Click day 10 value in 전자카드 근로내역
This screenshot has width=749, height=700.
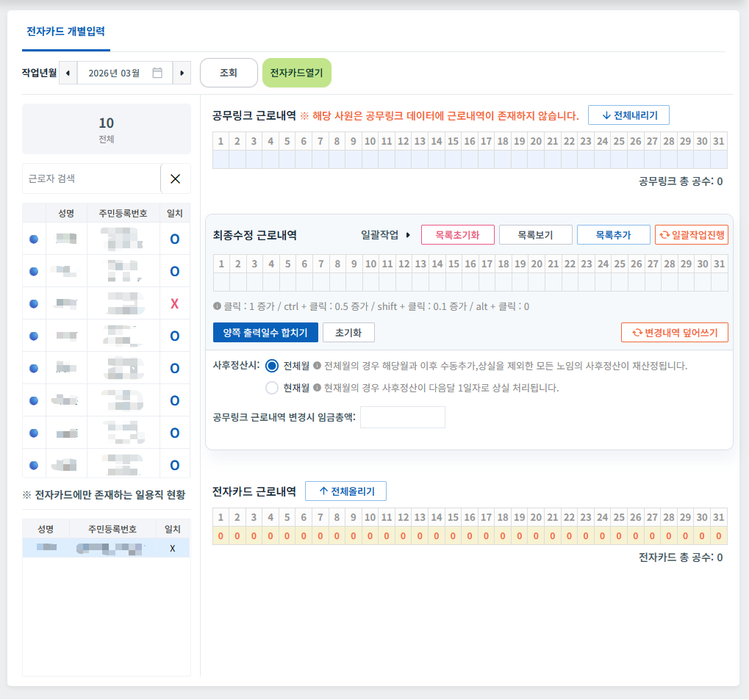[x=370, y=535]
